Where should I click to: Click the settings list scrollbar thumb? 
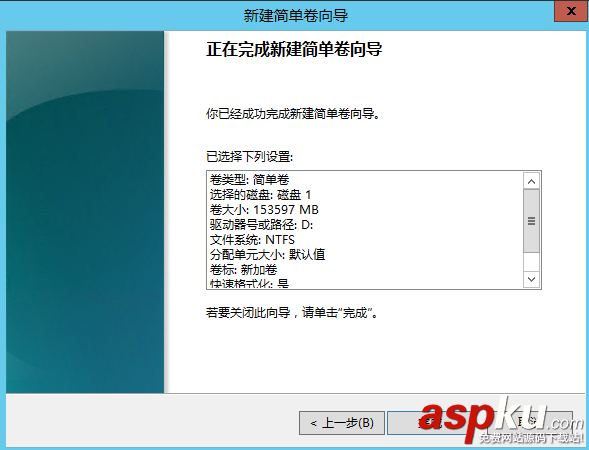tap(531, 221)
